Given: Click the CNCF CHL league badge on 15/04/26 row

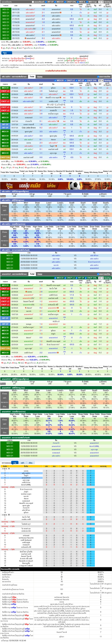Looking at the screenshot, I should click(5, 149).
